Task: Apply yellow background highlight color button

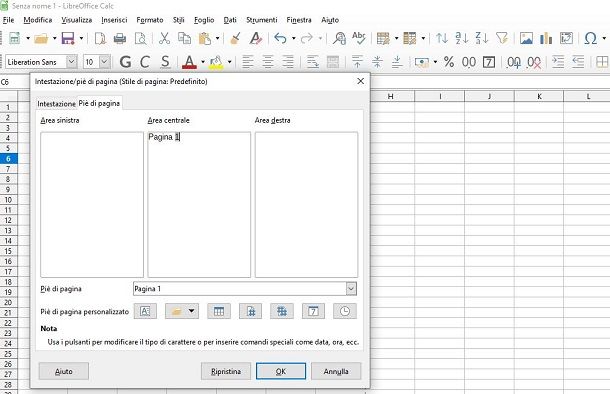Action: click(216, 62)
